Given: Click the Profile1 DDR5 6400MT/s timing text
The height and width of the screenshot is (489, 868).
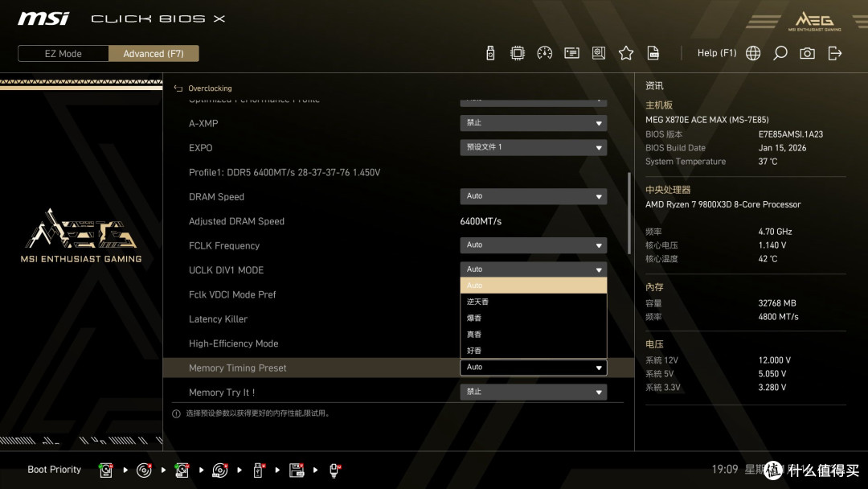Looking at the screenshot, I should pyautogui.click(x=285, y=172).
